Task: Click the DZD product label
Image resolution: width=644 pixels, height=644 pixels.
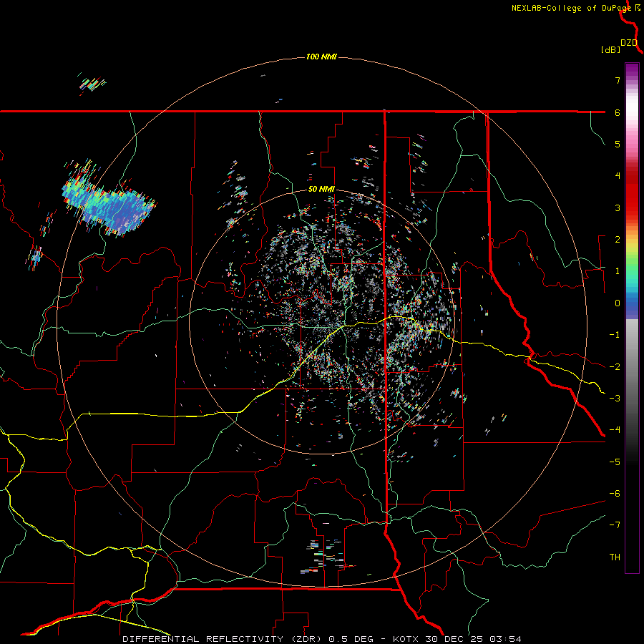Action: 629,43
